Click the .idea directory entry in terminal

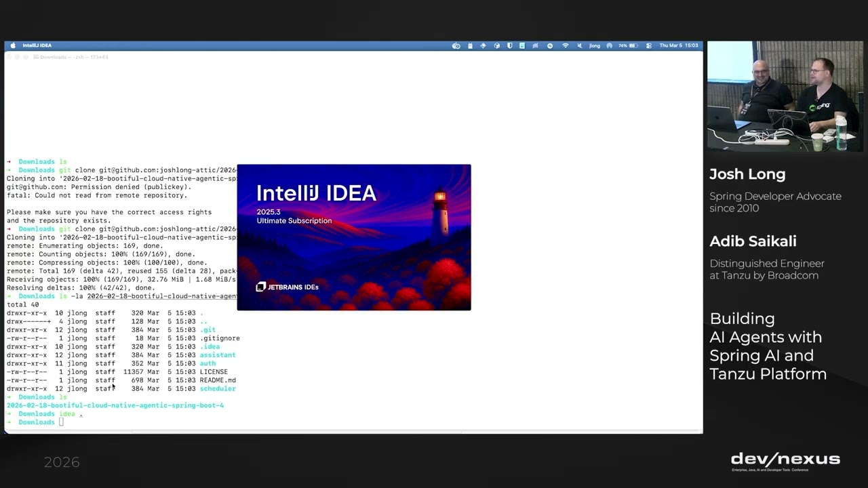(210, 346)
